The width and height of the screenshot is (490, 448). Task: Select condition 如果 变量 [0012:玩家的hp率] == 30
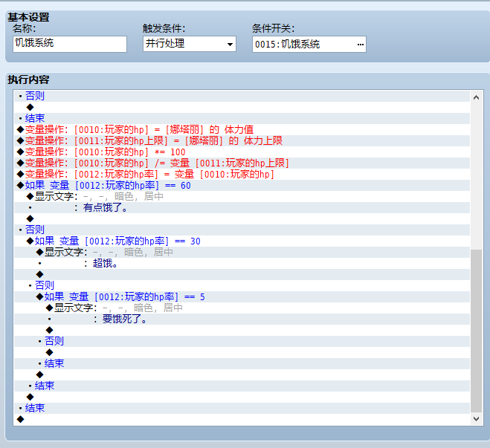(x=242, y=241)
